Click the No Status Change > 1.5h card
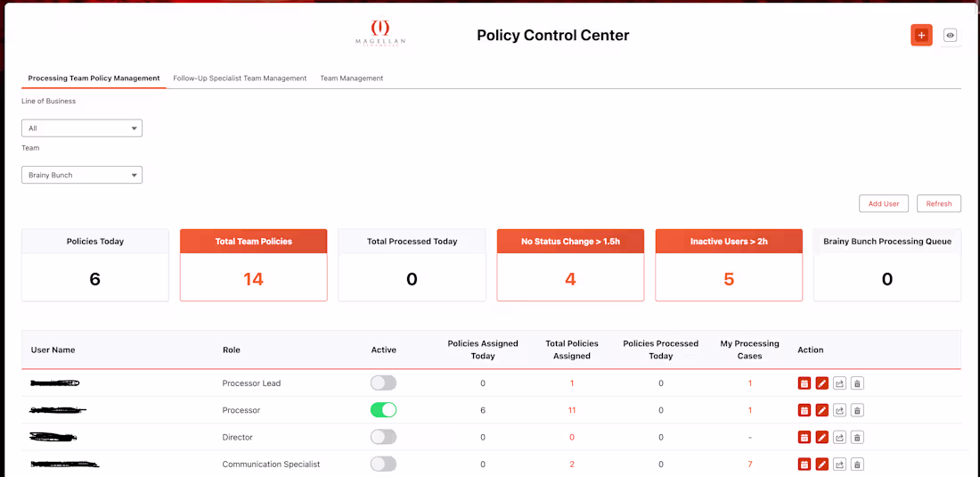The image size is (980, 477). [x=570, y=265]
